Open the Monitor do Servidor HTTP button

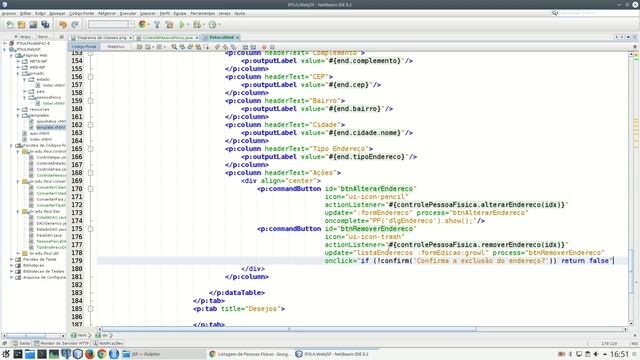pyautogui.click(x=61, y=344)
